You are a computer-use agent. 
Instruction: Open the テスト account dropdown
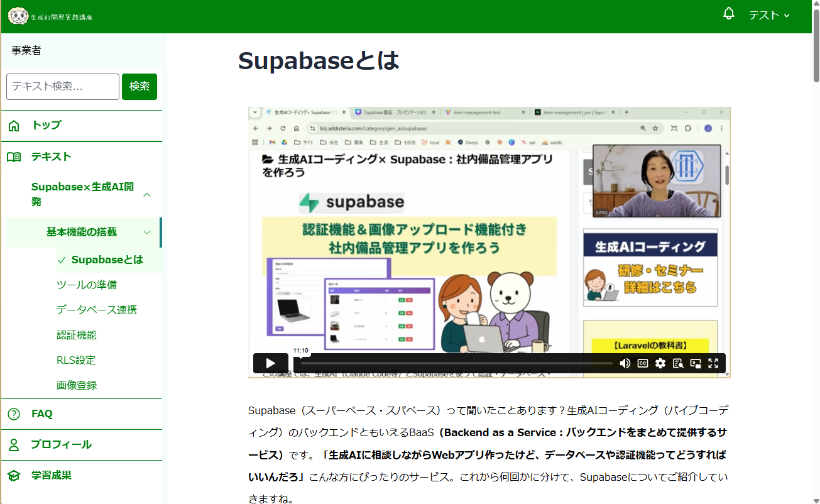(x=768, y=15)
